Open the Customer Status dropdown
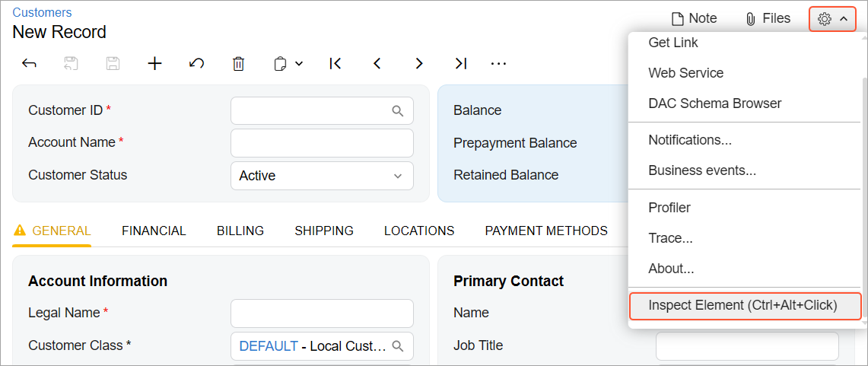This screenshot has width=868, height=366. [322, 176]
